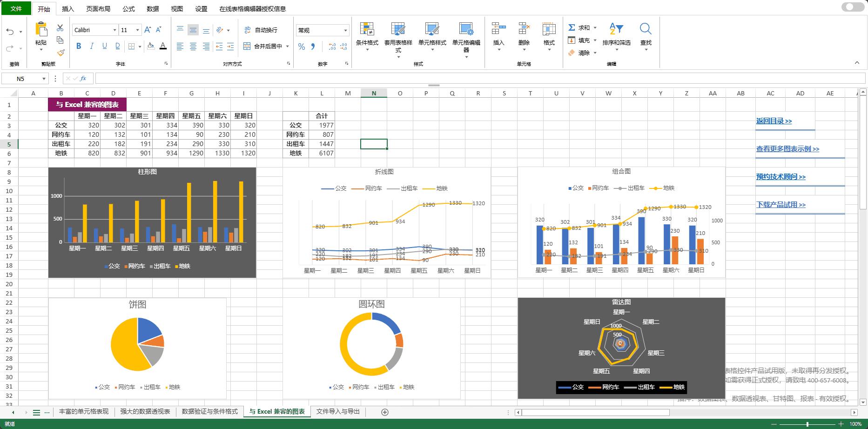Flip the switch in the top-right corner

point(852,7)
